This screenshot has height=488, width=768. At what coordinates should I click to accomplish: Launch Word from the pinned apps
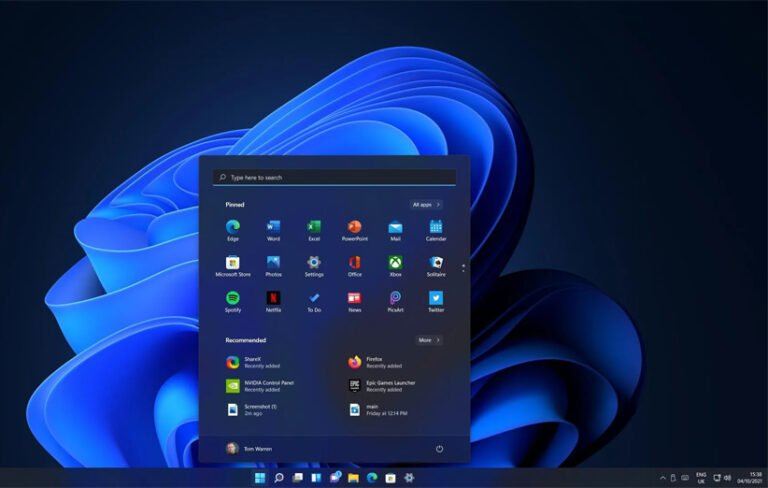(x=273, y=227)
